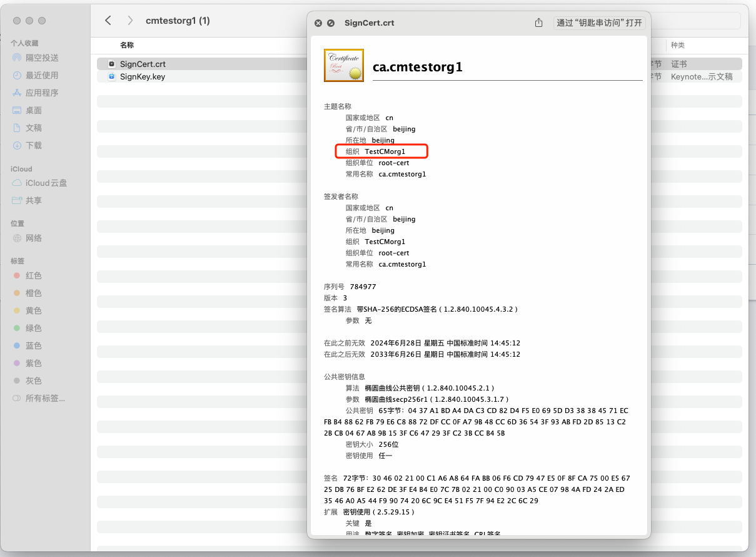Open 共享 in sidebar

34,200
